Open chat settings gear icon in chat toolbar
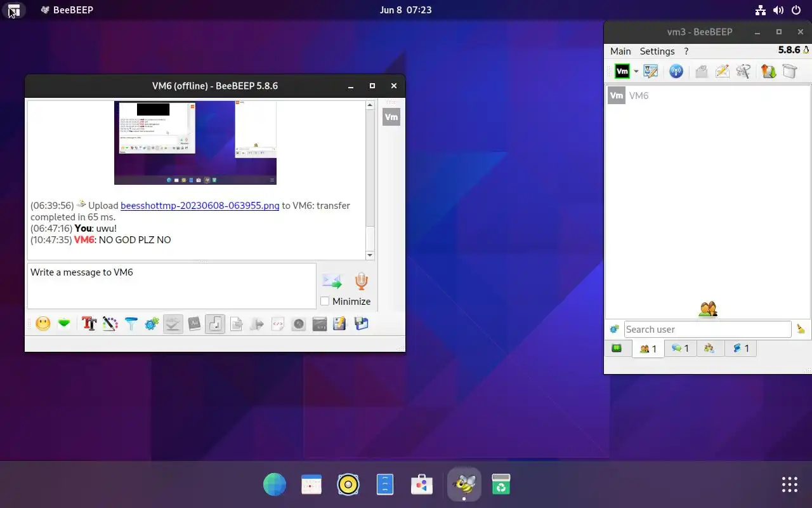The width and height of the screenshot is (812, 508). click(152, 324)
